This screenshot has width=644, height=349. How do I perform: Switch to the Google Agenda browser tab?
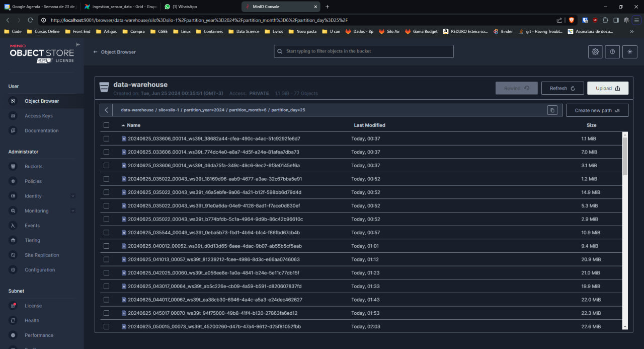40,7
